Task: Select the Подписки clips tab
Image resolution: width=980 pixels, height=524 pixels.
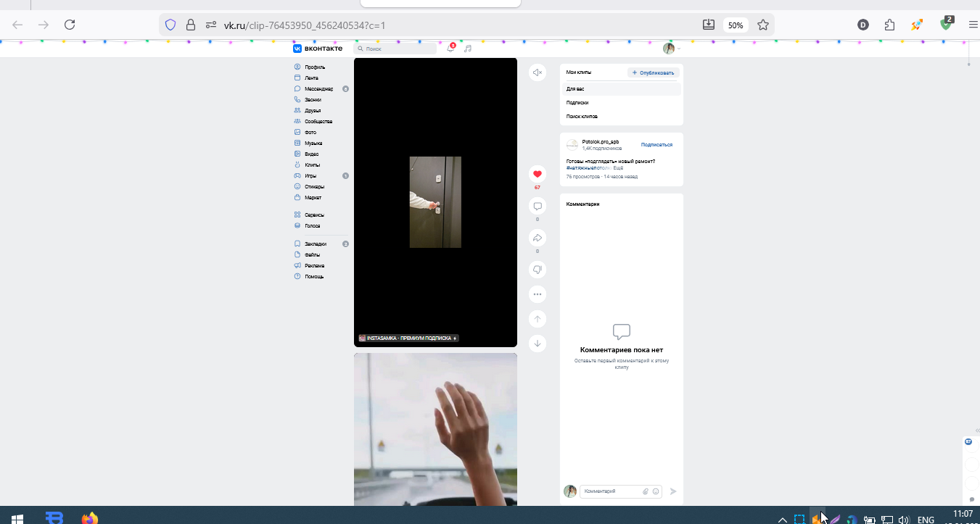Action: 622,102
